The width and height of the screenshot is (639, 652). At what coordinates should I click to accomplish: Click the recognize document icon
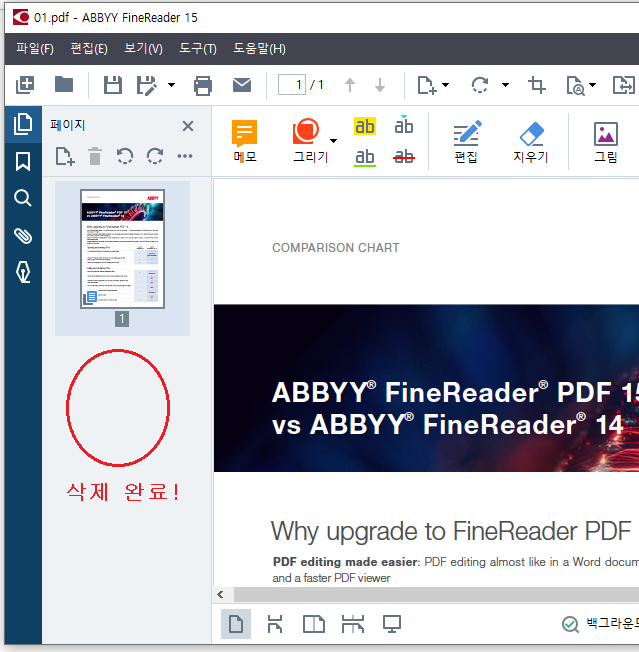tap(576, 86)
